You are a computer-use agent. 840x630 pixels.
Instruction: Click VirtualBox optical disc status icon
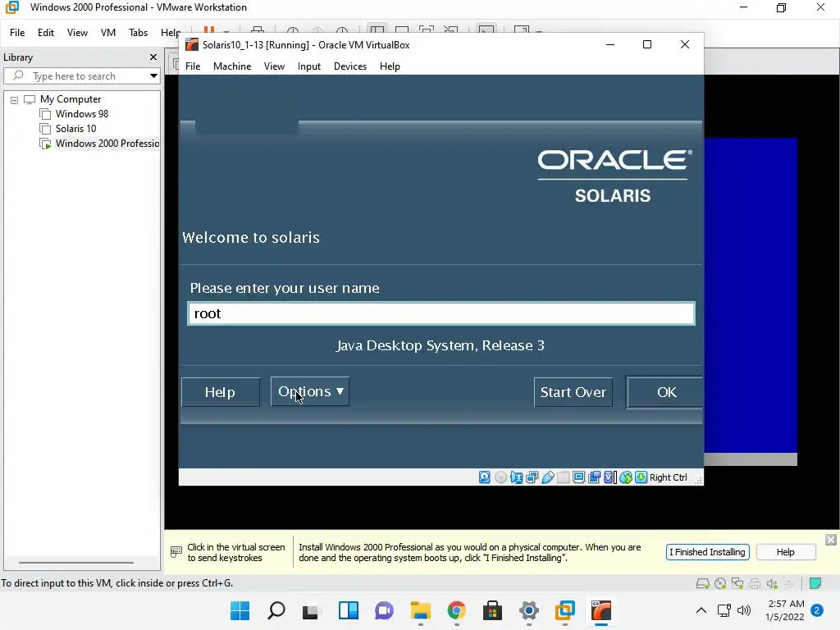500,477
